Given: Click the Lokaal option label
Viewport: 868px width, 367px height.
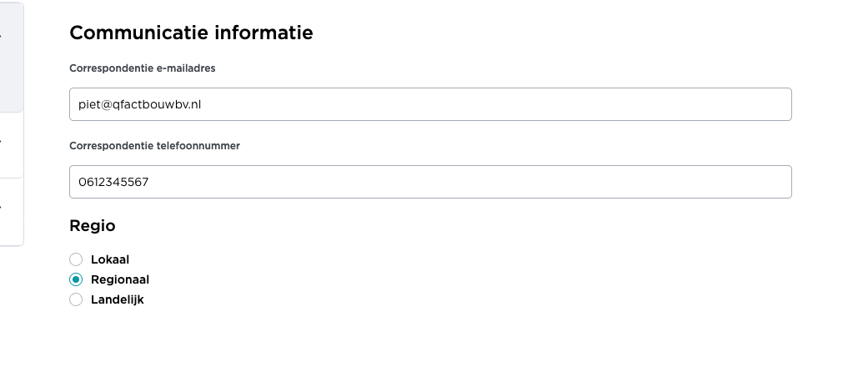Looking at the screenshot, I should coord(110,259).
